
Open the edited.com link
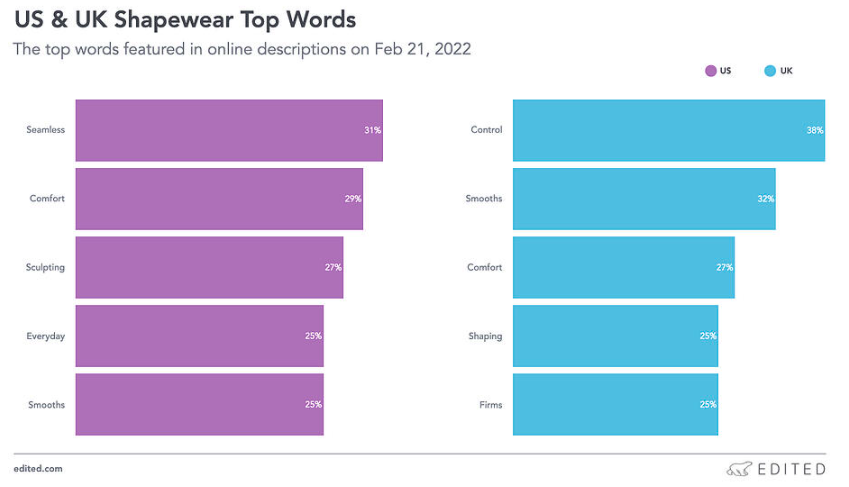pyautogui.click(x=38, y=468)
